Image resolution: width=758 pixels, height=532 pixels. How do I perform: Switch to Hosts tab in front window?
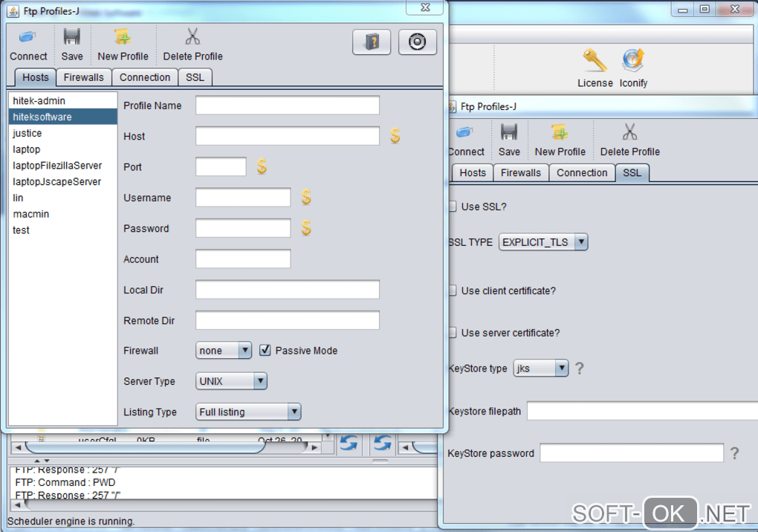point(35,77)
